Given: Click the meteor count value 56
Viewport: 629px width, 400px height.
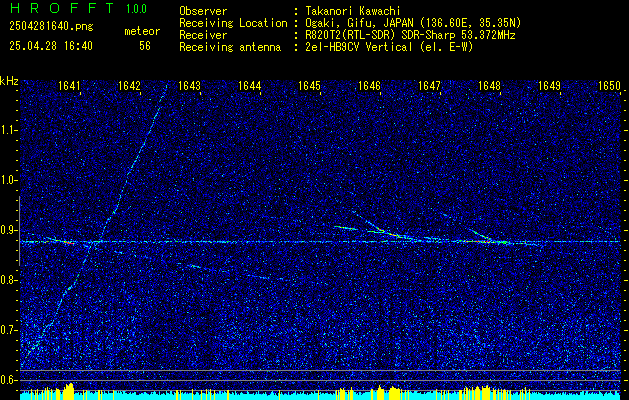Looking at the screenshot, I should (x=145, y=46).
